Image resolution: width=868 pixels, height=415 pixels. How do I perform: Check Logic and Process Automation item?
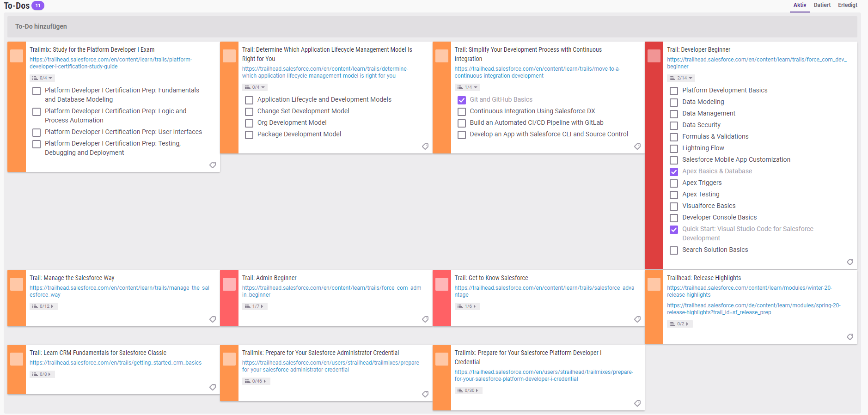point(37,112)
